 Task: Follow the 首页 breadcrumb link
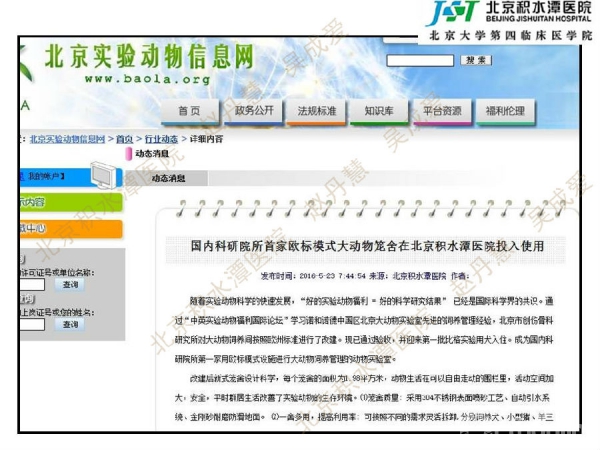(123, 139)
